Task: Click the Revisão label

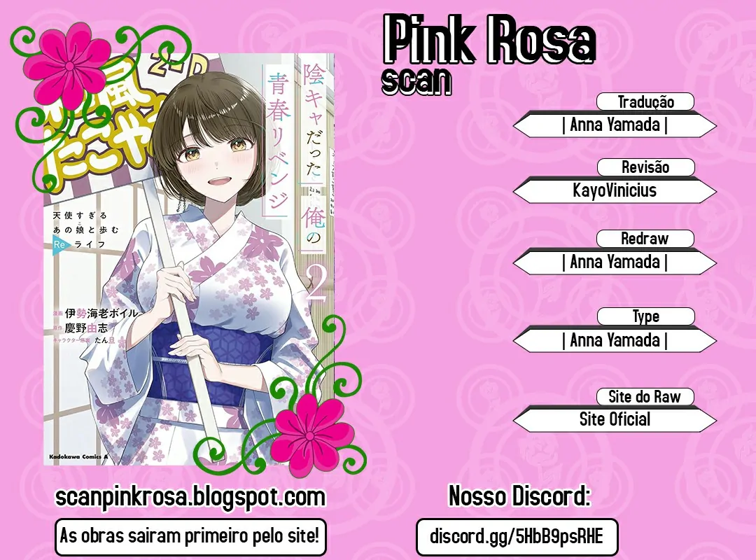Action: (645, 167)
